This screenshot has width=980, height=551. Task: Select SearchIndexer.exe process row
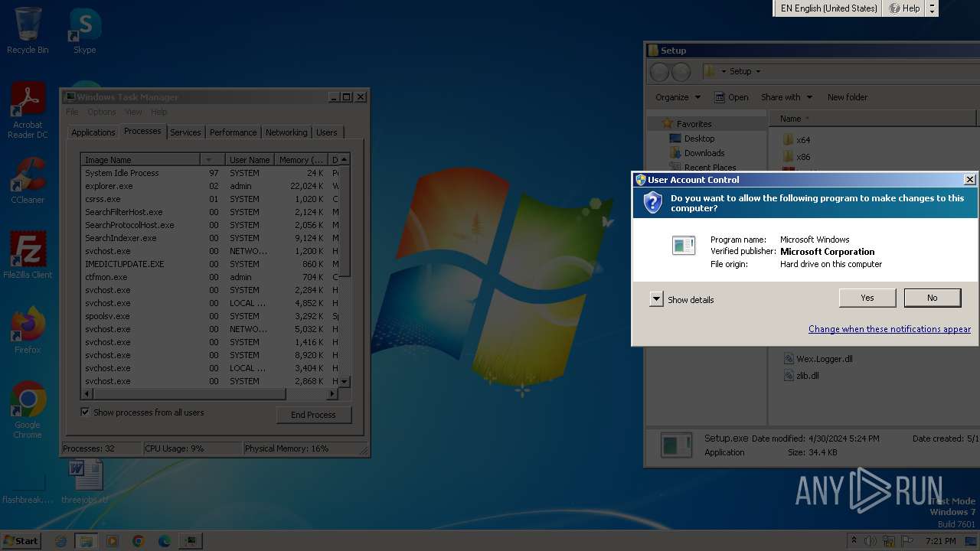point(210,238)
